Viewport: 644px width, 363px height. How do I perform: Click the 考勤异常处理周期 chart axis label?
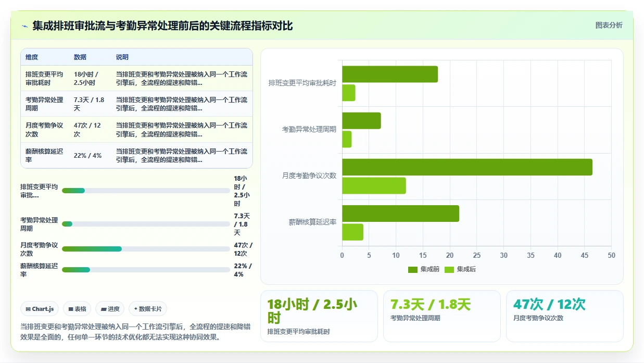(x=309, y=129)
